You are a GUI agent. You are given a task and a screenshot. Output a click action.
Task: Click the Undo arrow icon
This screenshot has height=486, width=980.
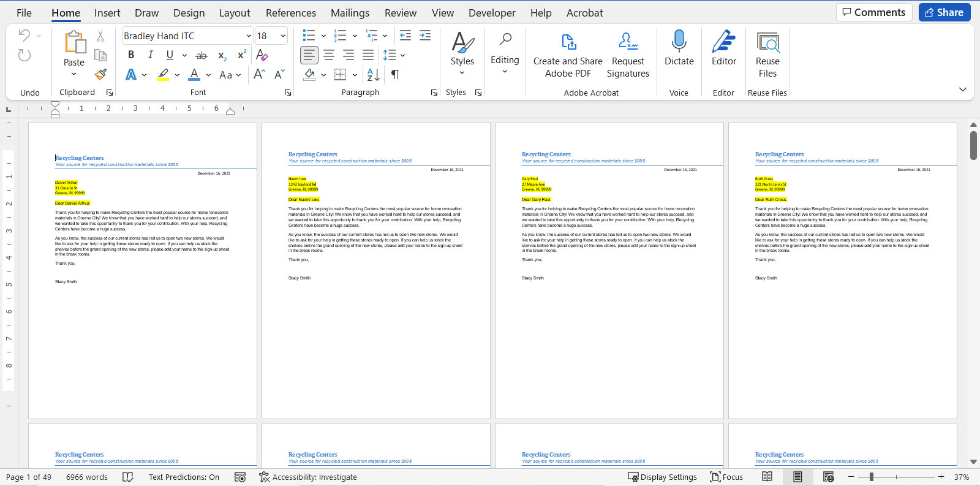(x=24, y=35)
